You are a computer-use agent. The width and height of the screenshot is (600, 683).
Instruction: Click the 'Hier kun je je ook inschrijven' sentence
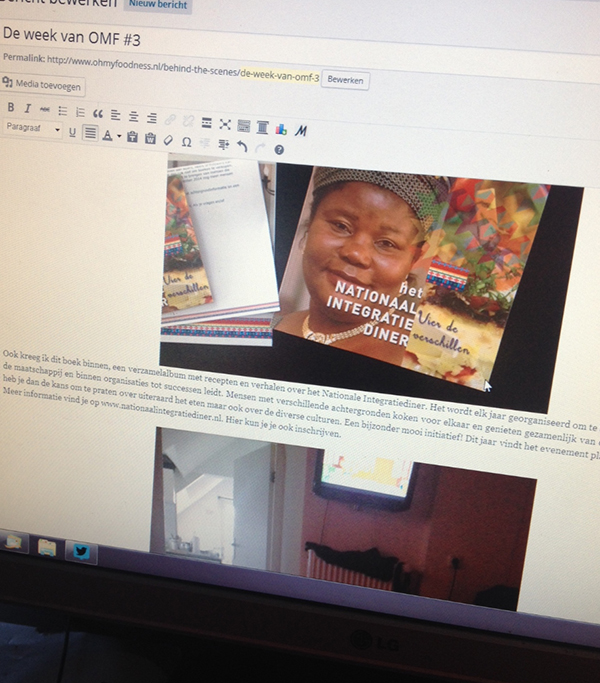[282, 427]
